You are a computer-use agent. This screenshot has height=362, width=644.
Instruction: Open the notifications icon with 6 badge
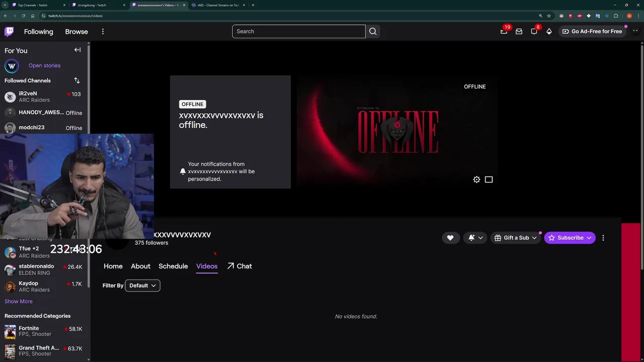pyautogui.click(x=534, y=31)
